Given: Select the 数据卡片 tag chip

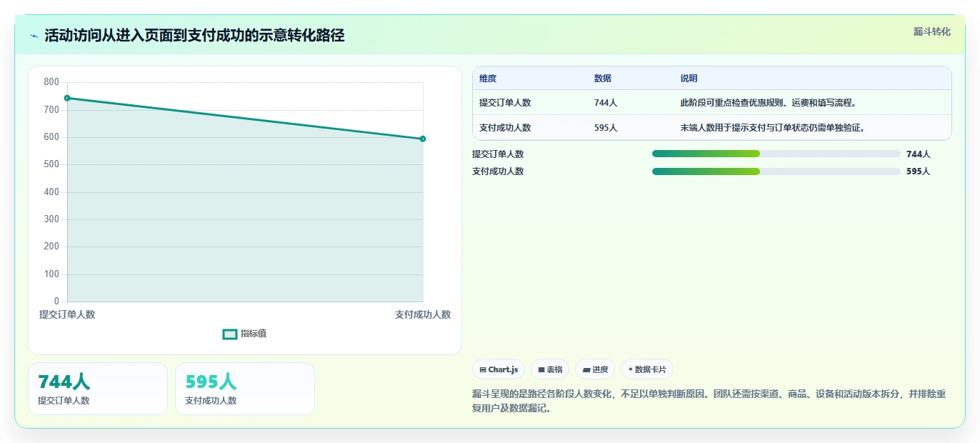Looking at the screenshot, I should [647, 369].
